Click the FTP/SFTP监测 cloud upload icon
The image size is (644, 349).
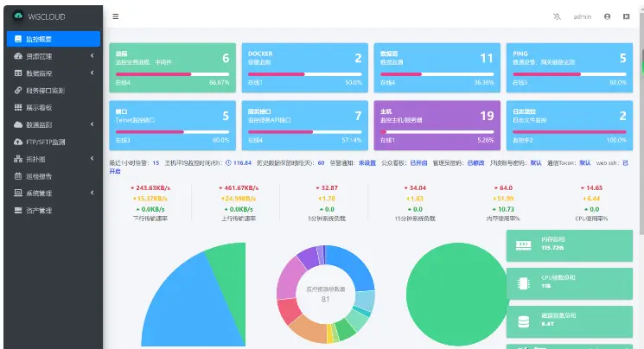pos(17,142)
